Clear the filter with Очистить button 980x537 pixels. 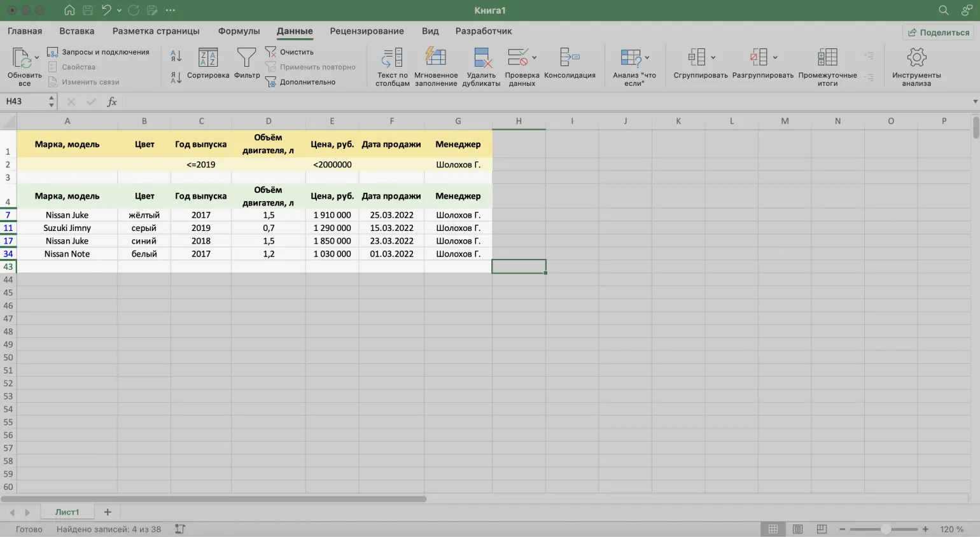290,52
